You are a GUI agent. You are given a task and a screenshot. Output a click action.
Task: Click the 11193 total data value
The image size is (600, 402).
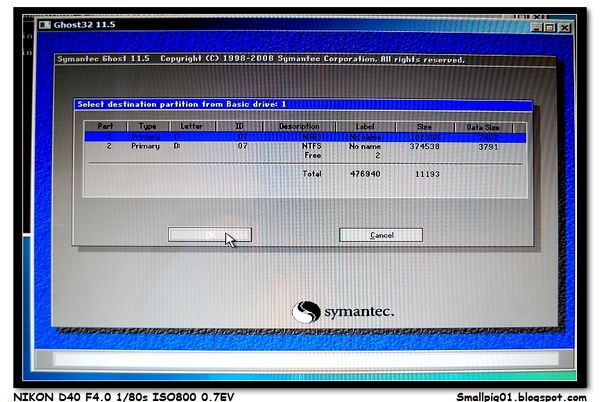(x=427, y=174)
